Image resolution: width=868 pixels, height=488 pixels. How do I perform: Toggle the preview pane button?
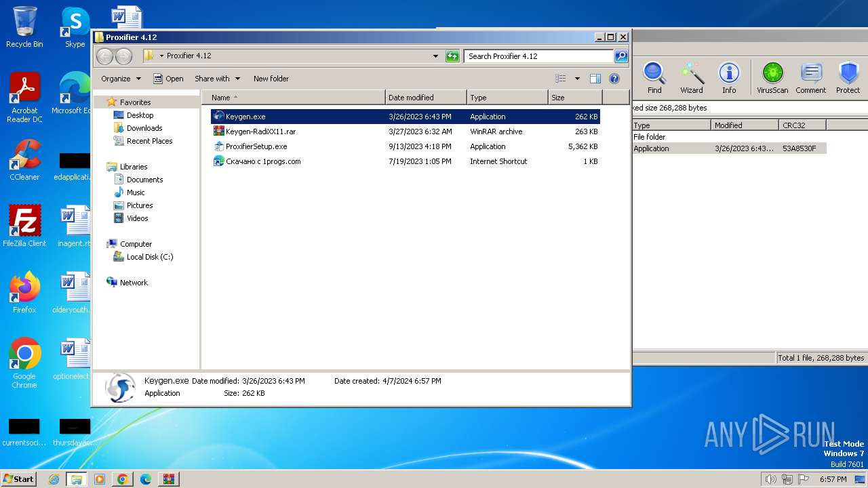[595, 79]
